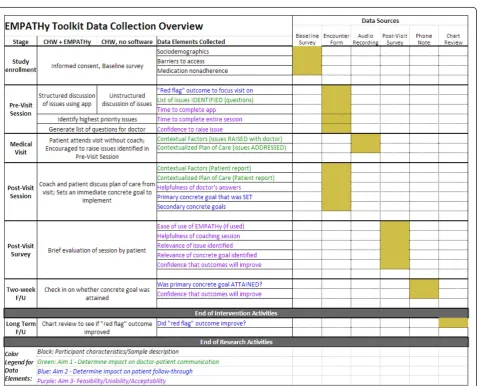Select the Post-Visit Survey column header
The height and width of the screenshot is (386, 478).
(395, 39)
